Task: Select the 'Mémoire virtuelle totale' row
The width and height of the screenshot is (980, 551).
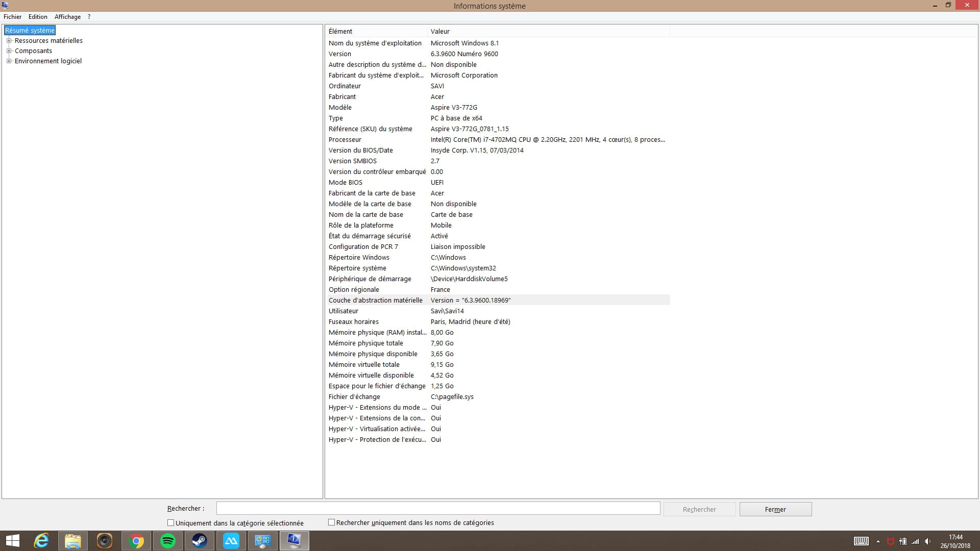Action: point(498,365)
